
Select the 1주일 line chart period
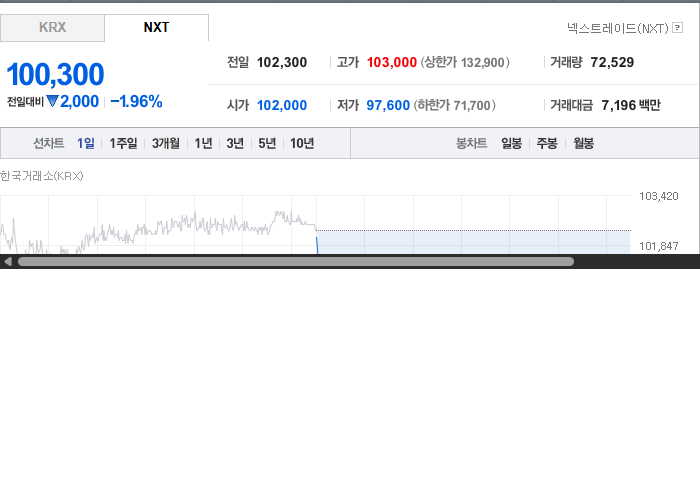point(123,143)
